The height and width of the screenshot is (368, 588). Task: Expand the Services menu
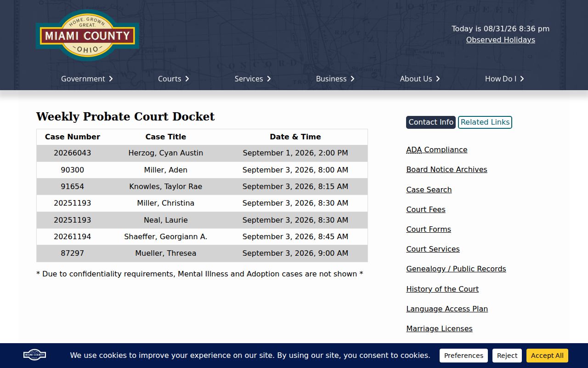click(253, 79)
